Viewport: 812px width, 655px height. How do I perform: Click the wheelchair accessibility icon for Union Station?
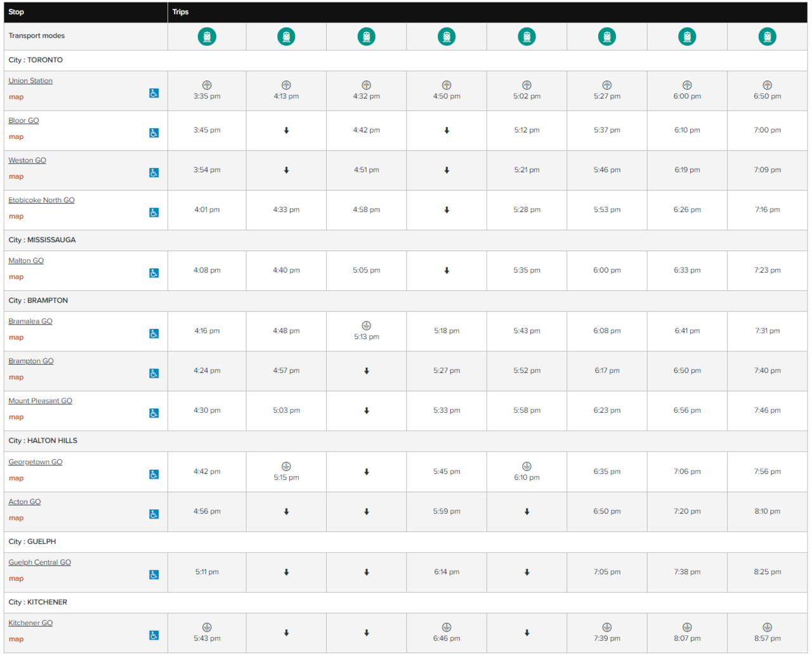click(x=154, y=93)
